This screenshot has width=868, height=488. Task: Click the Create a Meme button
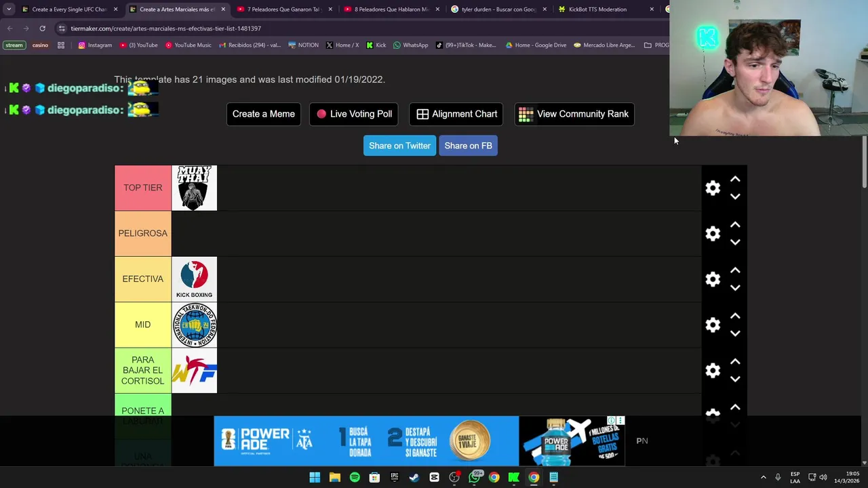[264, 114]
